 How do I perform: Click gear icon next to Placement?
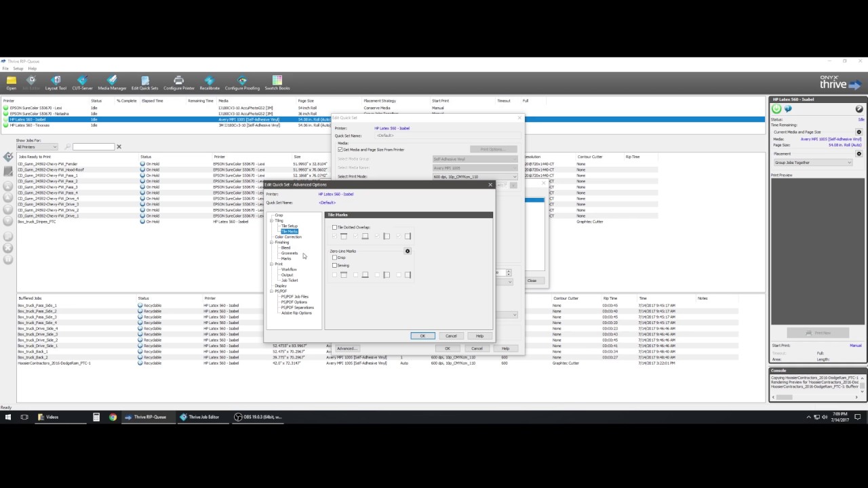pos(859,154)
